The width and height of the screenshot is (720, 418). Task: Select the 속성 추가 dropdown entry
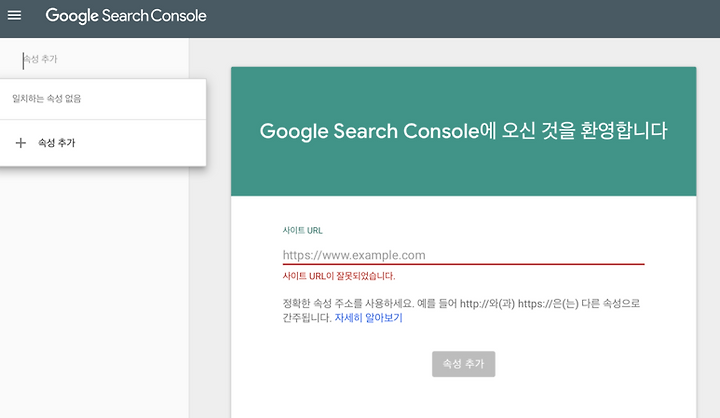pos(103,143)
